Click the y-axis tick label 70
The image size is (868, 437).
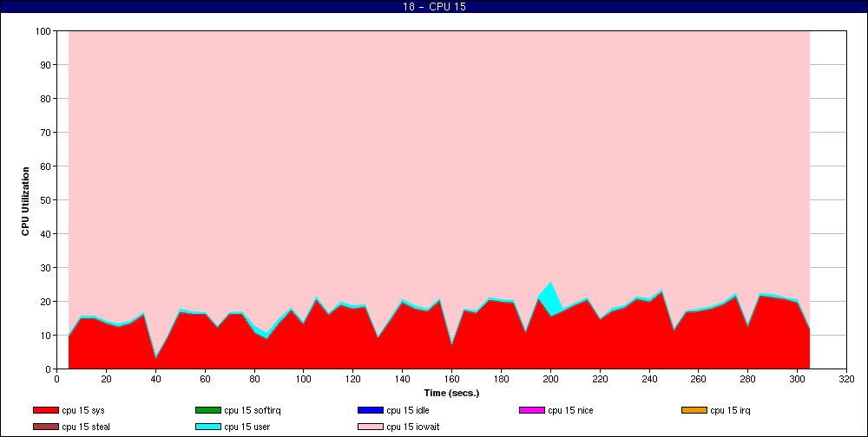[x=47, y=133]
